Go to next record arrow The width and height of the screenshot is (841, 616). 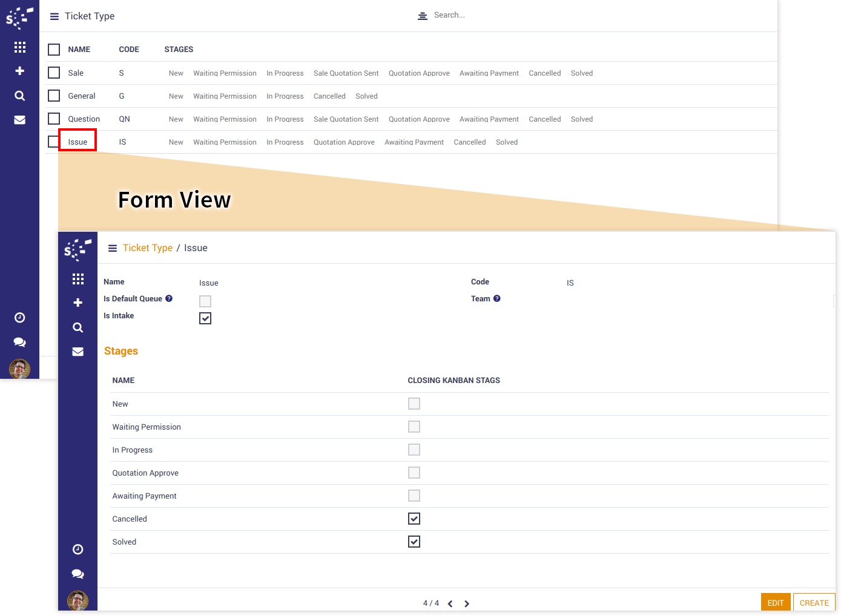coord(467,603)
